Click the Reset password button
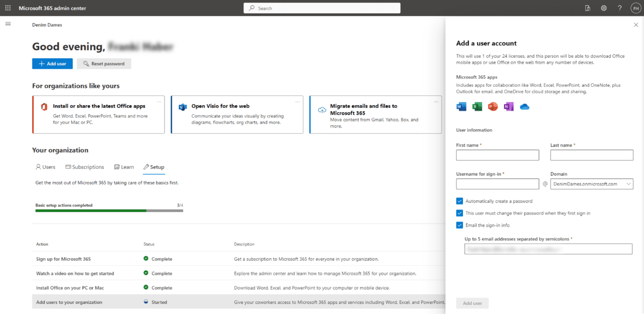Image resolution: width=644 pixels, height=314 pixels. point(104,63)
